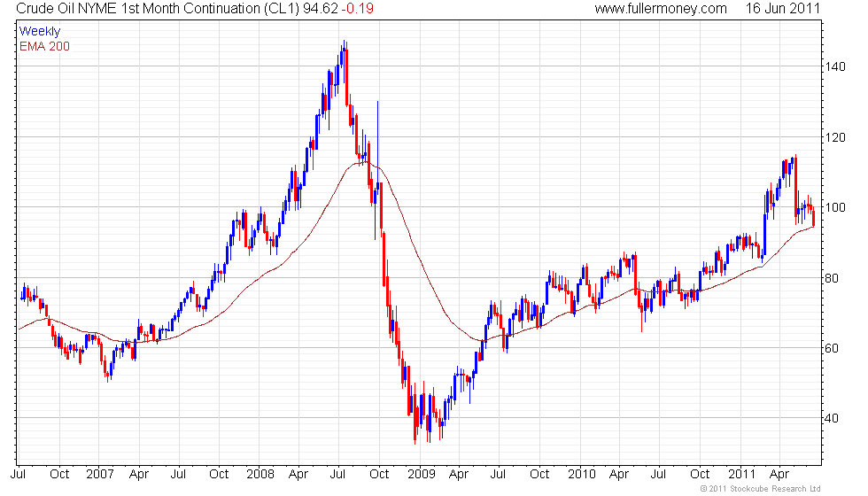
Task: Click the 100 price axis label
Action: [x=835, y=207]
